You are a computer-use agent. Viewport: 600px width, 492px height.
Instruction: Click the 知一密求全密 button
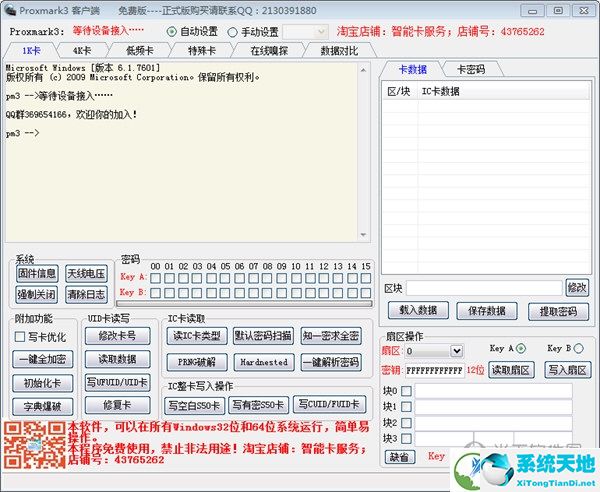click(331, 336)
